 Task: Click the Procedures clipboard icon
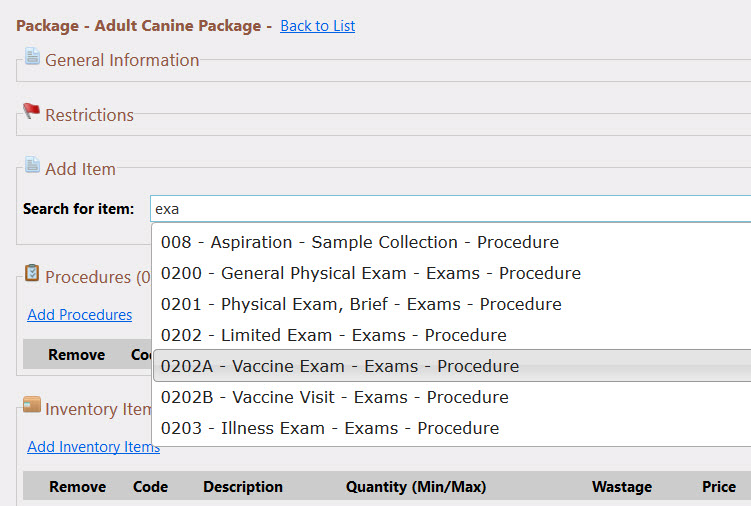coord(32,273)
